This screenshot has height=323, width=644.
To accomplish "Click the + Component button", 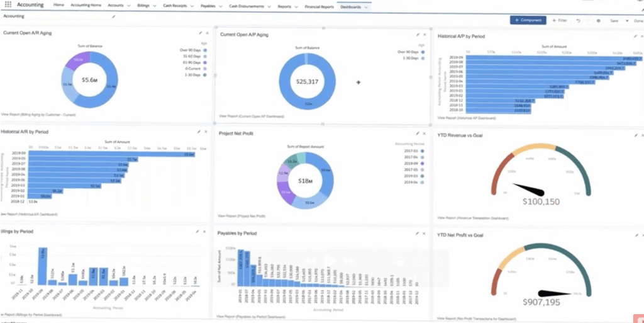I will (528, 20).
